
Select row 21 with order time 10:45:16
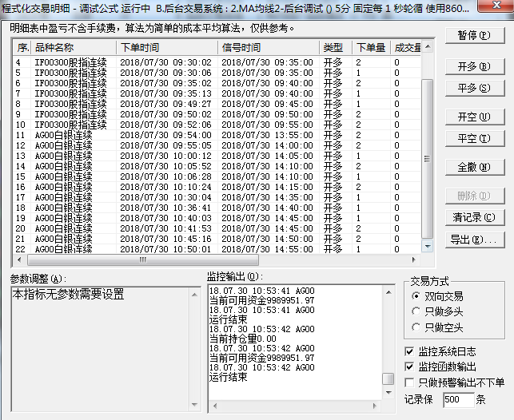(217, 239)
